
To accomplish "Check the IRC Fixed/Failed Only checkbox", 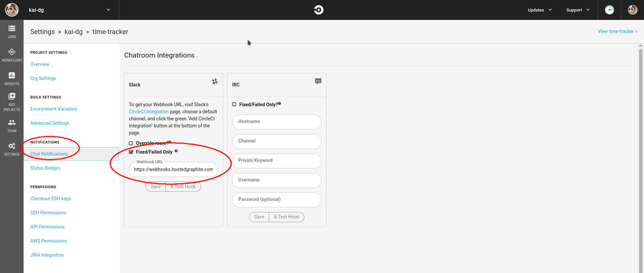I will [x=234, y=104].
